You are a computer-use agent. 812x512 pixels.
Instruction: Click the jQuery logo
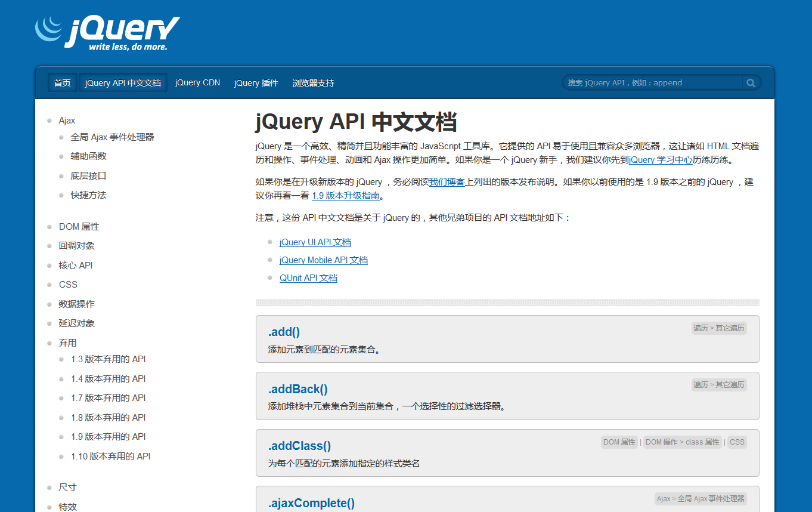coord(107,33)
